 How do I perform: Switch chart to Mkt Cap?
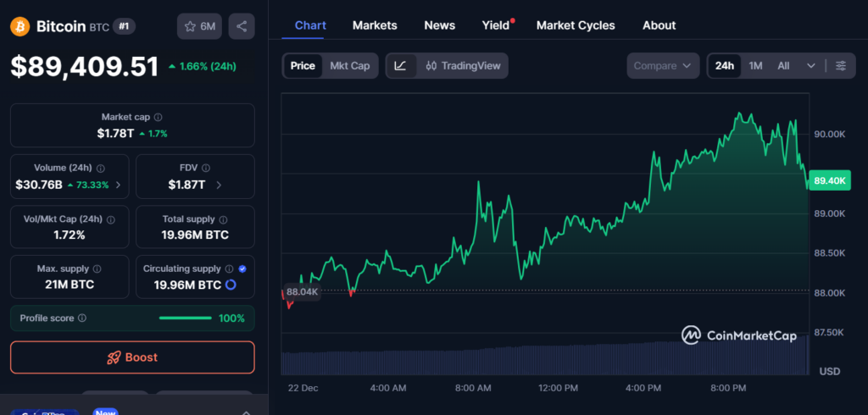coord(349,65)
